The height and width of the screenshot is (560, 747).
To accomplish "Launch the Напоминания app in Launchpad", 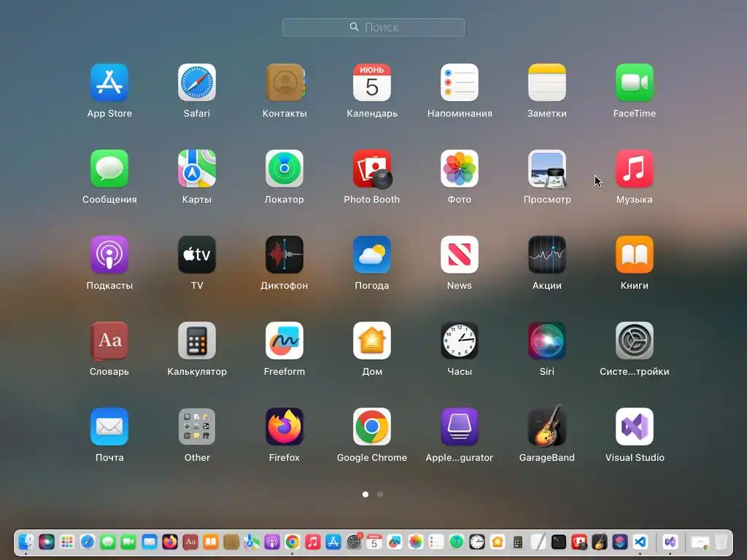I will (x=460, y=83).
